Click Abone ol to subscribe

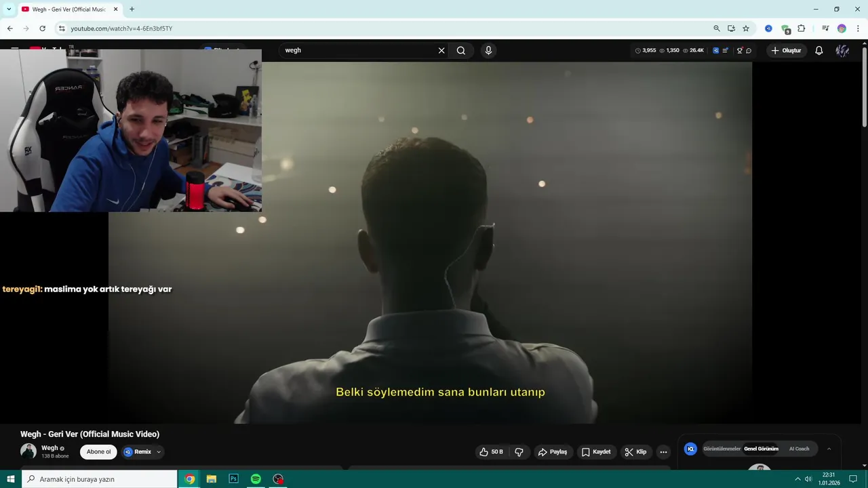pyautogui.click(x=98, y=452)
